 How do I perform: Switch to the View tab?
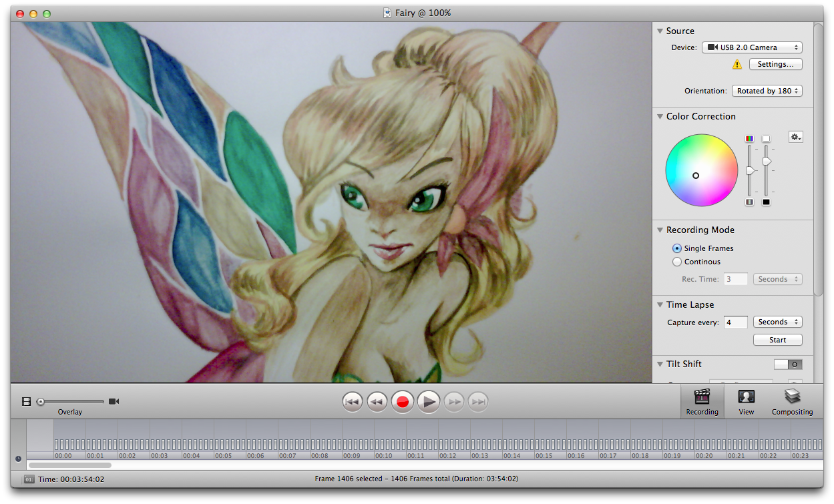746,403
